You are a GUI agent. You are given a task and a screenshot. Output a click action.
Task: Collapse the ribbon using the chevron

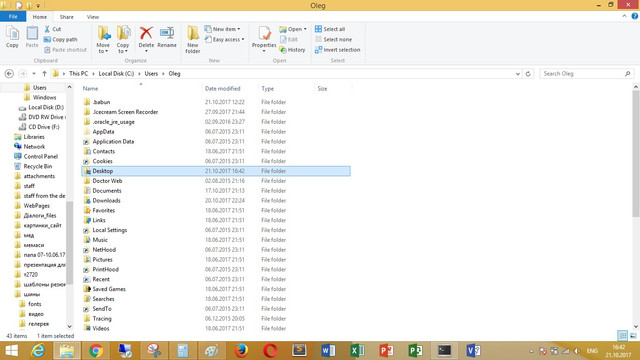[x=624, y=16]
